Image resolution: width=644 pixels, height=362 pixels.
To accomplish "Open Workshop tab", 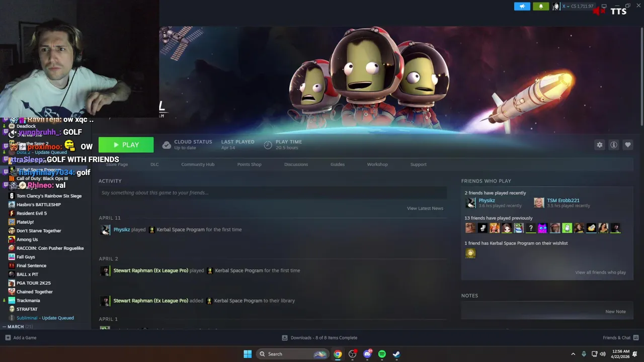I will [377, 164].
